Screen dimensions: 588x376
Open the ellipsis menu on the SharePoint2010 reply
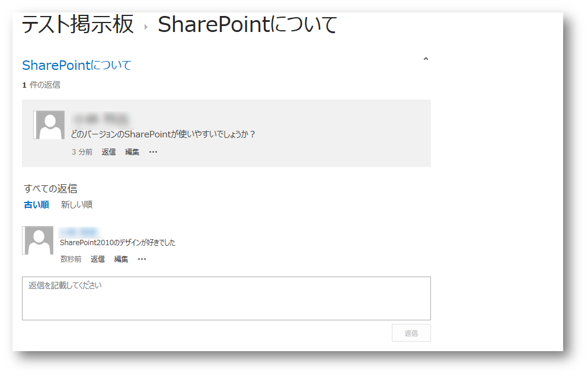click(x=142, y=259)
